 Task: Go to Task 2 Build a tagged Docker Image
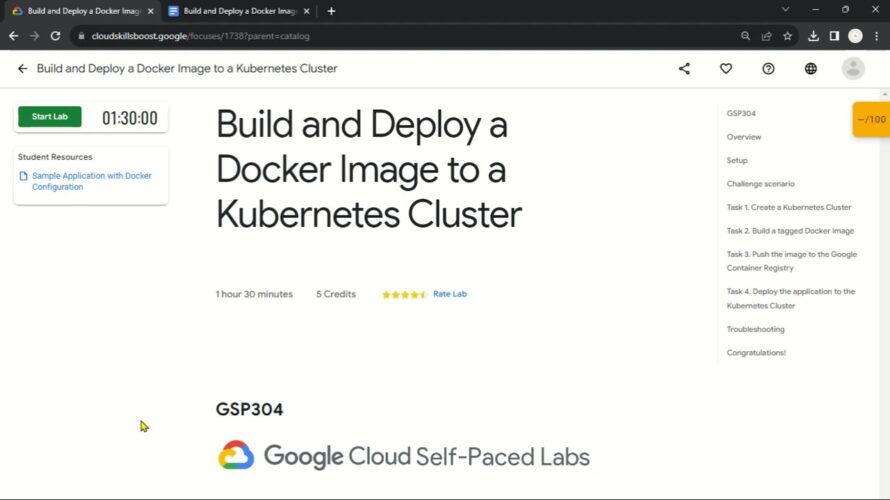790,231
